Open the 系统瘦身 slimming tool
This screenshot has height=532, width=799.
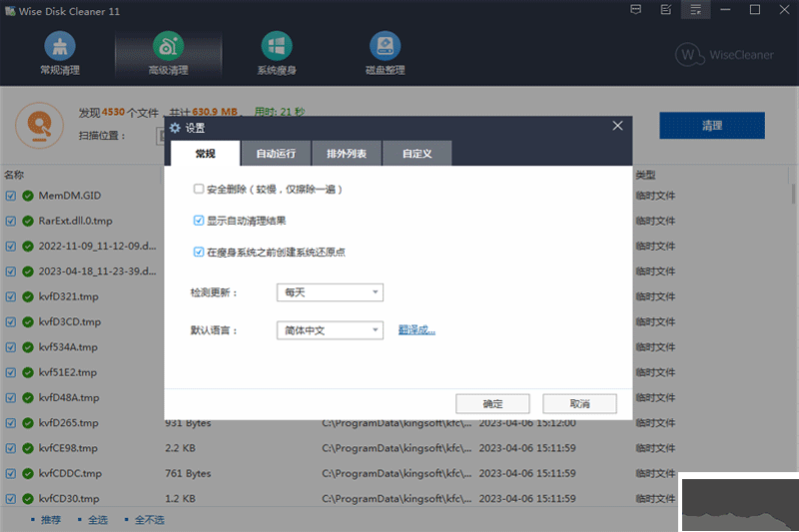pos(277,54)
